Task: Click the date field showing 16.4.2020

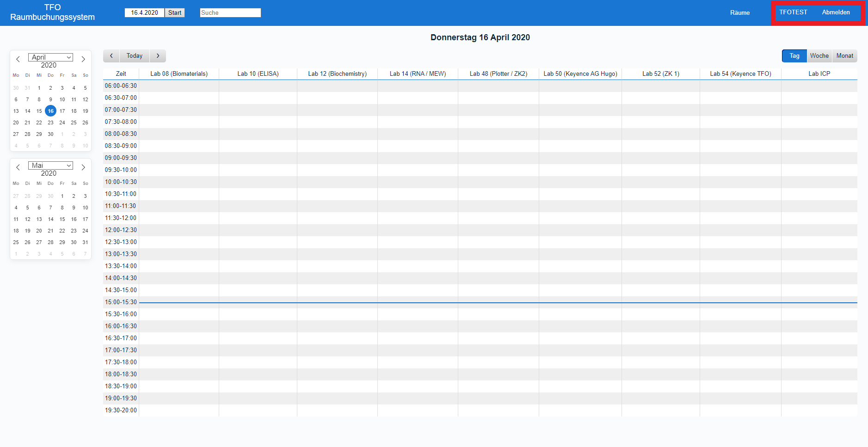Action: click(144, 13)
